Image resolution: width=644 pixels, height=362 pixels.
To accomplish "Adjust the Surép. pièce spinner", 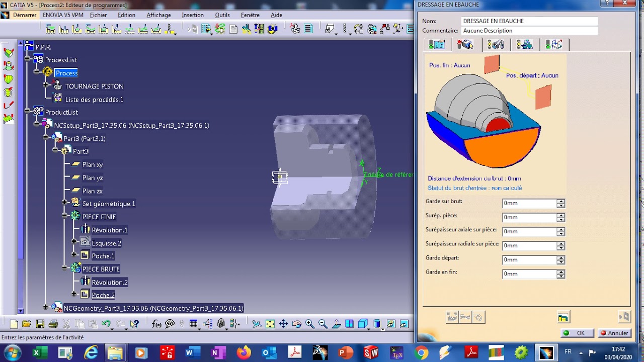I will coord(561,217).
